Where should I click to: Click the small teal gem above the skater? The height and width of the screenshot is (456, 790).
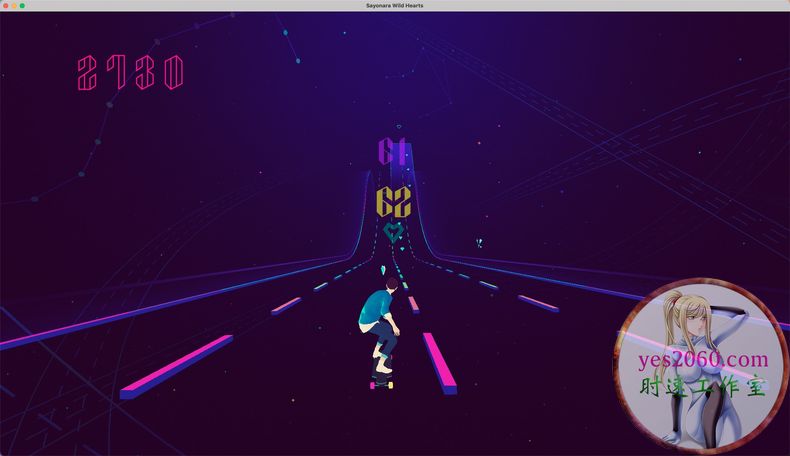point(382,271)
